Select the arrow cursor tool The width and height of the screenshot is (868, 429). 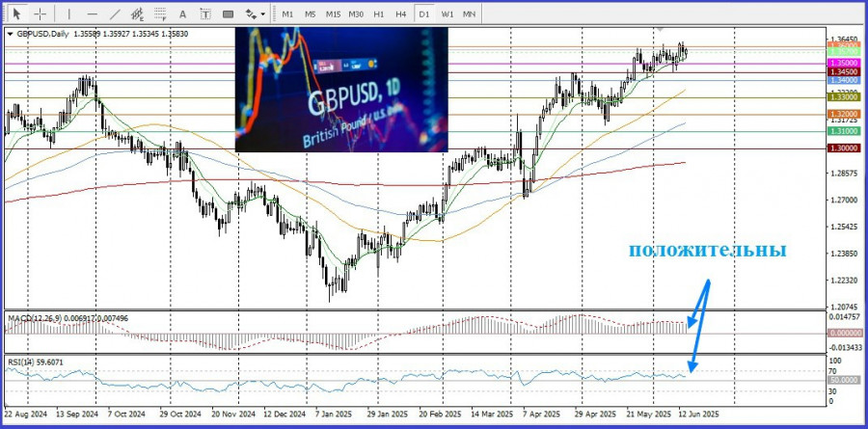[x=17, y=13]
